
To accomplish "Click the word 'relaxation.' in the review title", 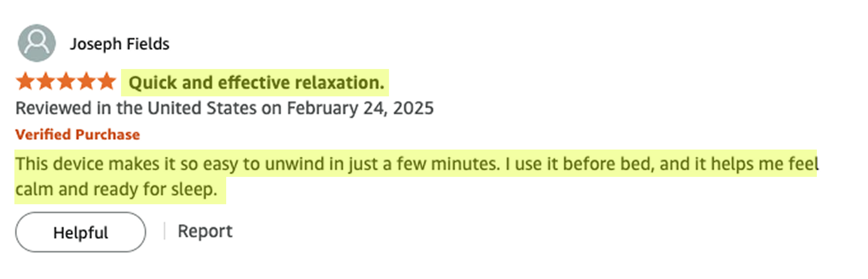I will [x=340, y=83].
